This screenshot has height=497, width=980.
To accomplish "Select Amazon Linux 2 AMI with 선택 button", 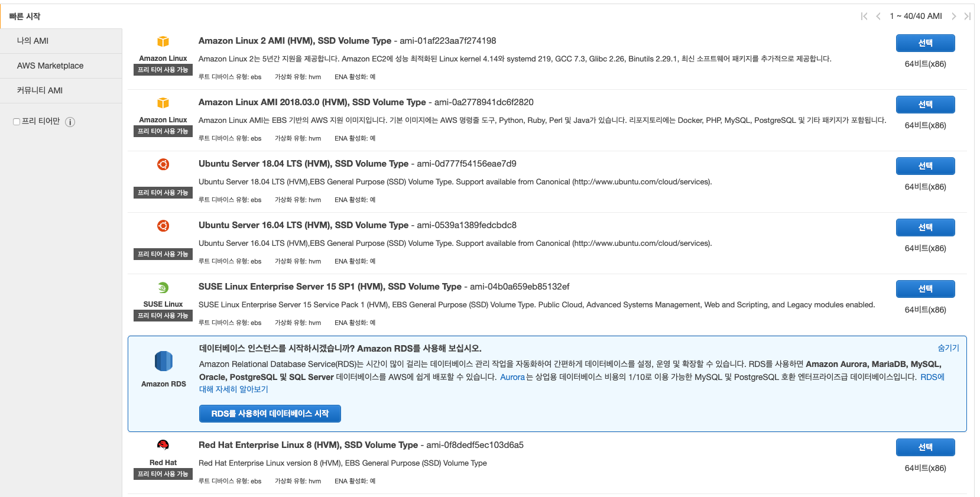I will coord(925,43).
